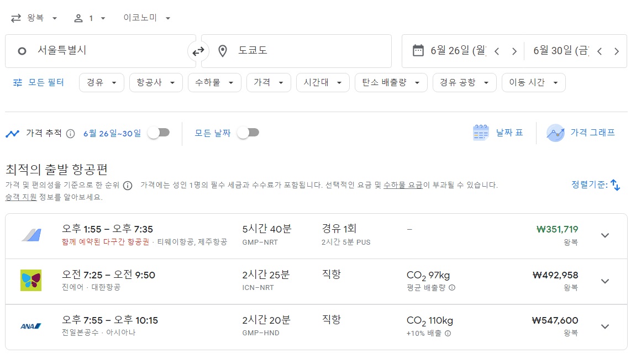Open the 가격 그래프 price graph icon
This screenshot has height=364, width=636.
[555, 132]
